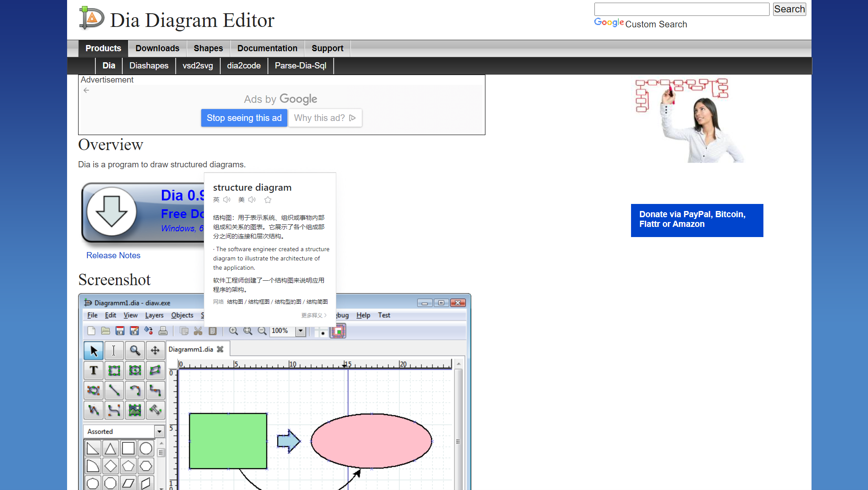Expand more definitions link 更多释义
Image resolution: width=868 pixels, height=490 pixels.
click(314, 315)
